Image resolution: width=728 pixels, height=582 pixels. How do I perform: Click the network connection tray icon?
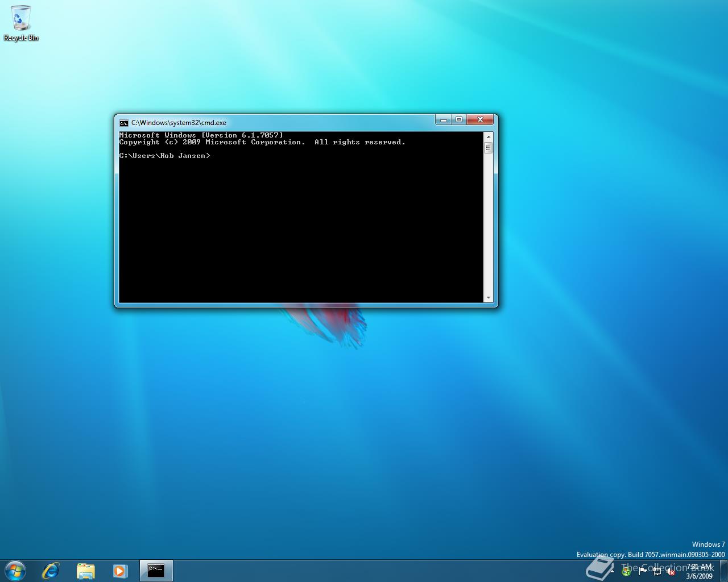coord(657,572)
